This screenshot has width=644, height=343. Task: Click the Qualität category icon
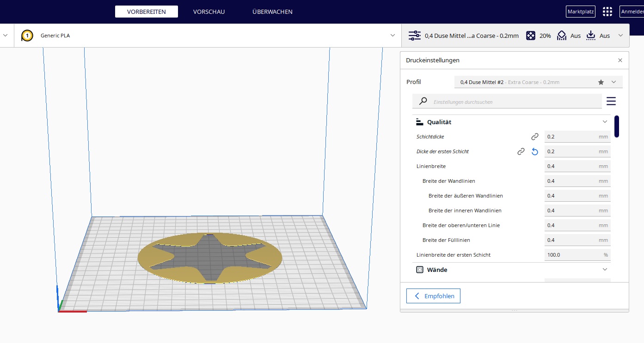(x=420, y=122)
